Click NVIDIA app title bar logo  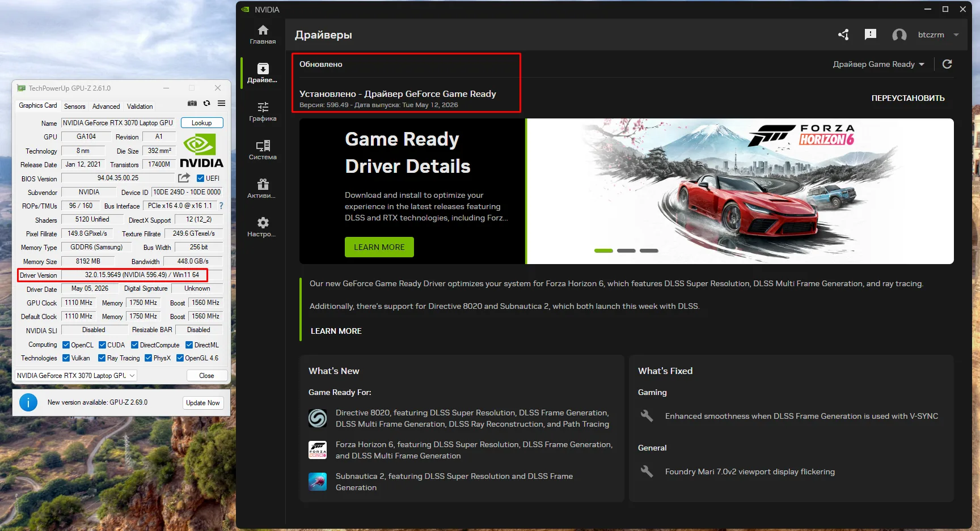[246, 10]
